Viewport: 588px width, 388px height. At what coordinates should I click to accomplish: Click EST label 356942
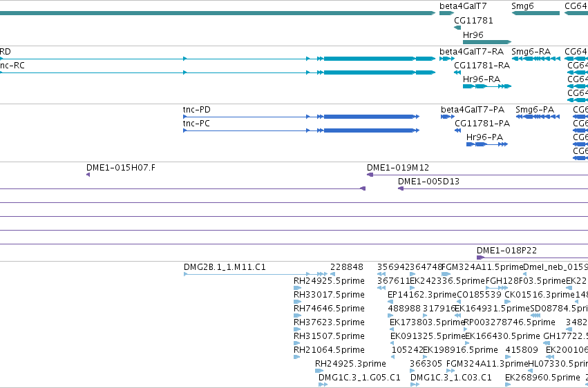pos(393,267)
